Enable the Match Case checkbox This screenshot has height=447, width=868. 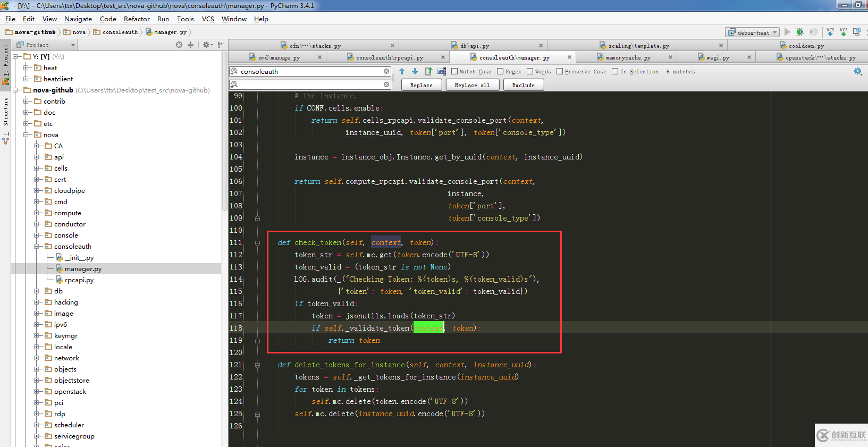[x=454, y=71]
